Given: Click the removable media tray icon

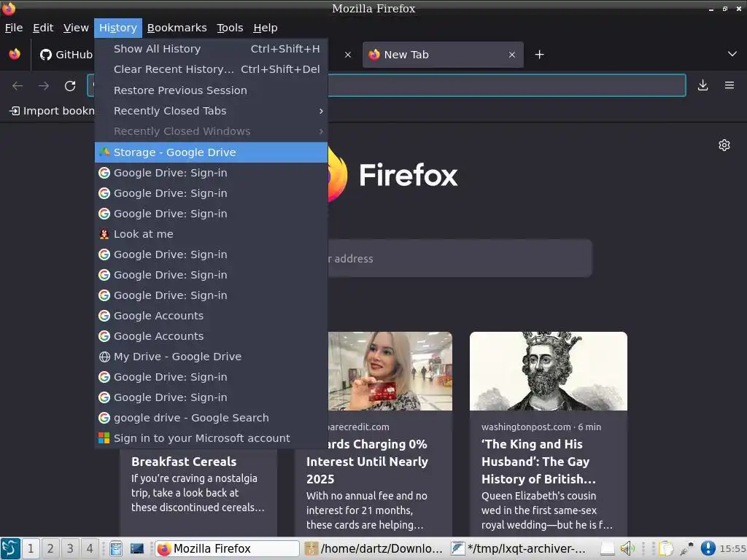Looking at the screenshot, I should click(608, 548).
